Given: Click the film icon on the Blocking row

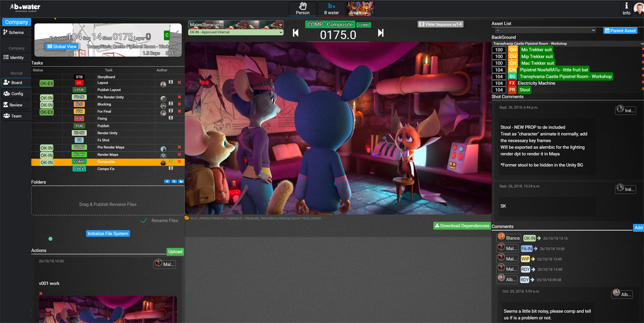Looking at the screenshot, I should click(171, 104).
